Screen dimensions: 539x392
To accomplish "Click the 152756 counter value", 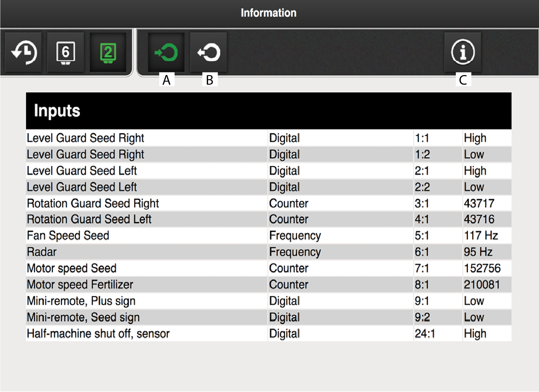I will [x=482, y=268].
